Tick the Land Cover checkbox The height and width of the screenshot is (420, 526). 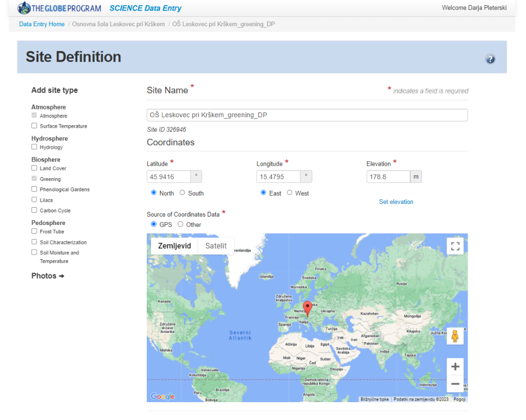pyautogui.click(x=34, y=168)
